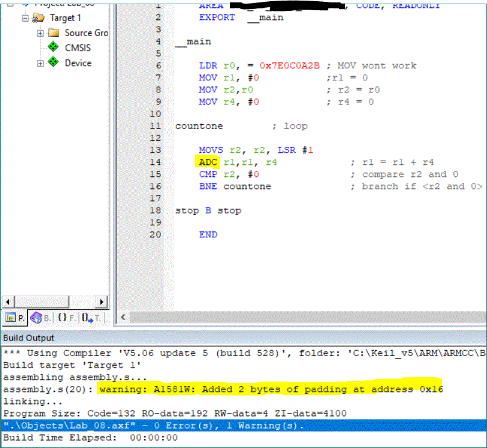Expand the Device tree node
The image size is (487, 448).
tap(40, 63)
